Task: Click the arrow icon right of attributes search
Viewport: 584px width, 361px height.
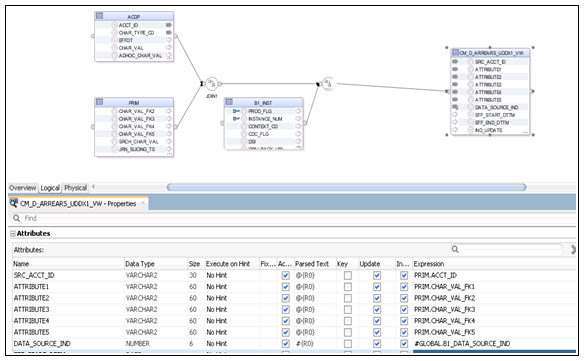Action: coord(573,250)
